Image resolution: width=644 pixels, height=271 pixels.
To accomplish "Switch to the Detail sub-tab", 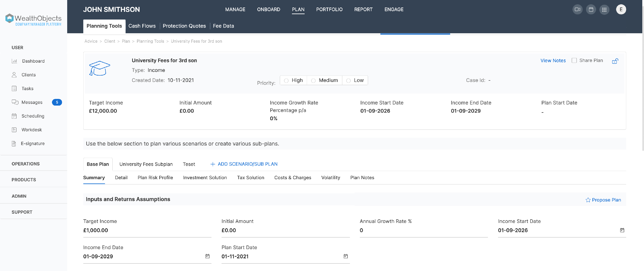I will pos(121,178).
